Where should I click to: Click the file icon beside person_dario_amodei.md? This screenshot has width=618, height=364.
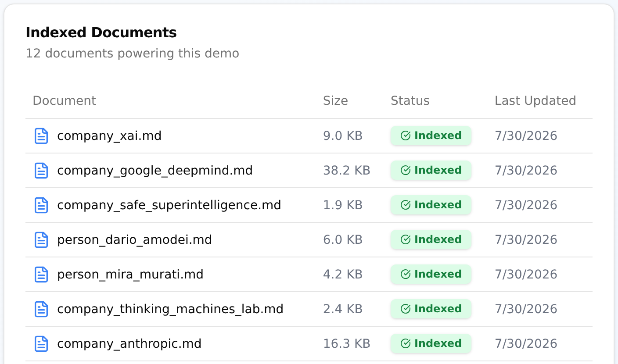tap(41, 240)
